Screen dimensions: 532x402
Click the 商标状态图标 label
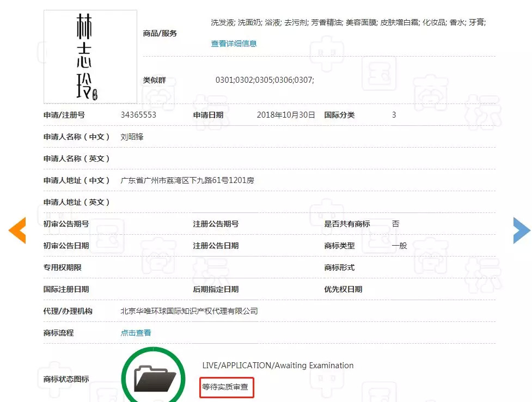(66, 379)
